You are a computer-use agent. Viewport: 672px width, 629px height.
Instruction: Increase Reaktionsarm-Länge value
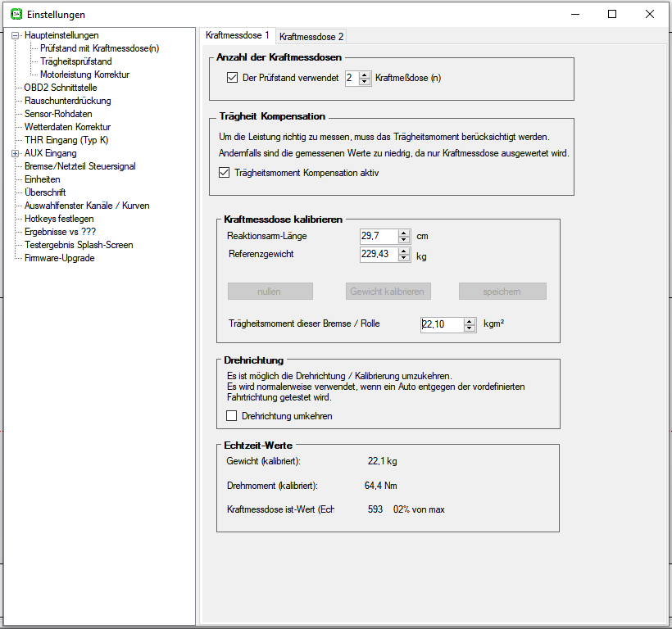click(x=404, y=233)
